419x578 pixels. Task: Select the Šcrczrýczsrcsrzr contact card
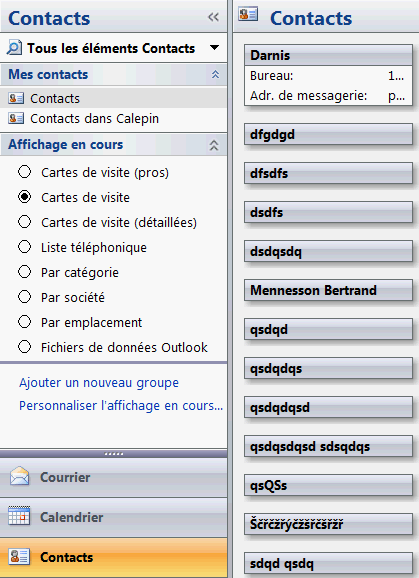[x=328, y=524]
